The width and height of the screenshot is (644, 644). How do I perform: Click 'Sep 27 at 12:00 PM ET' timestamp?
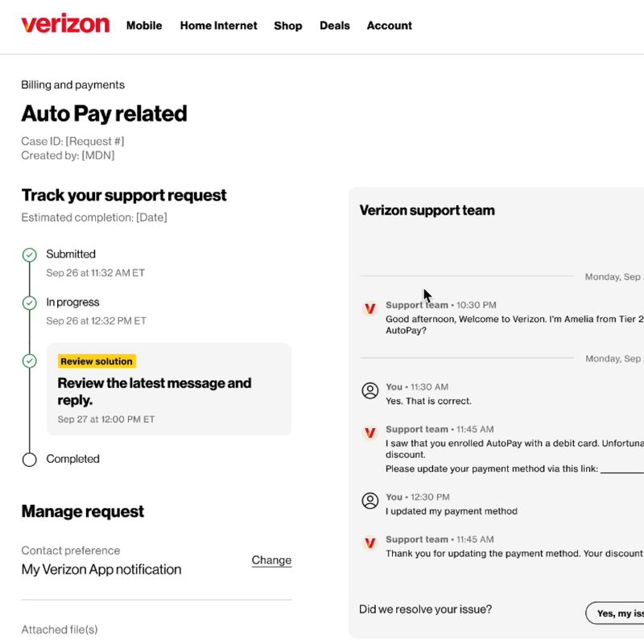coord(106,419)
